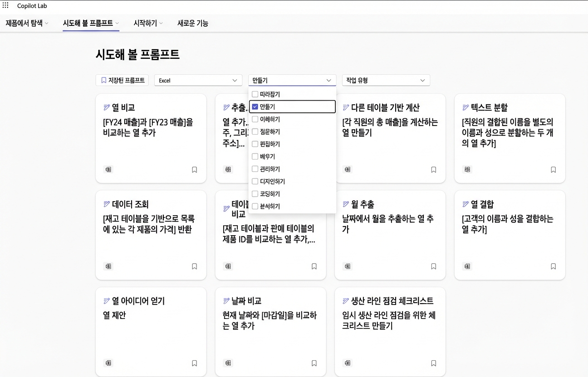The image size is (588, 377).
Task: Bookmark the 텍스트 분할 prompt card
Action: tap(553, 169)
